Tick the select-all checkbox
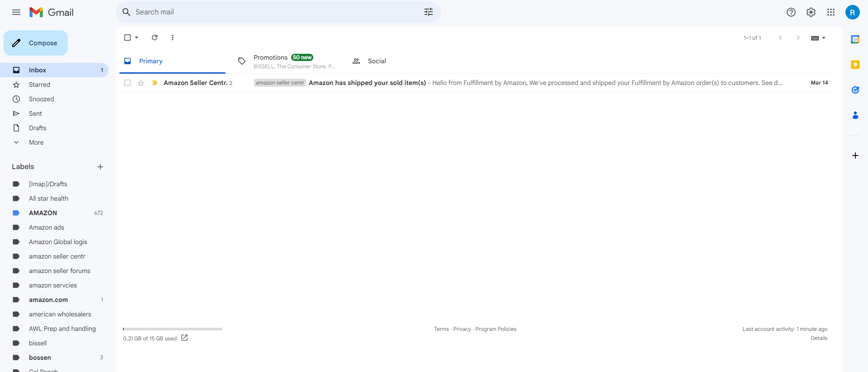This screenshot has height=372, width=868. click(127, 38)
